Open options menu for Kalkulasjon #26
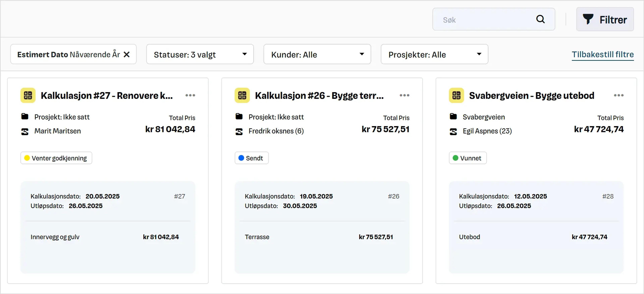The height and width of the screenshot is (294, 644). [404, 95]
